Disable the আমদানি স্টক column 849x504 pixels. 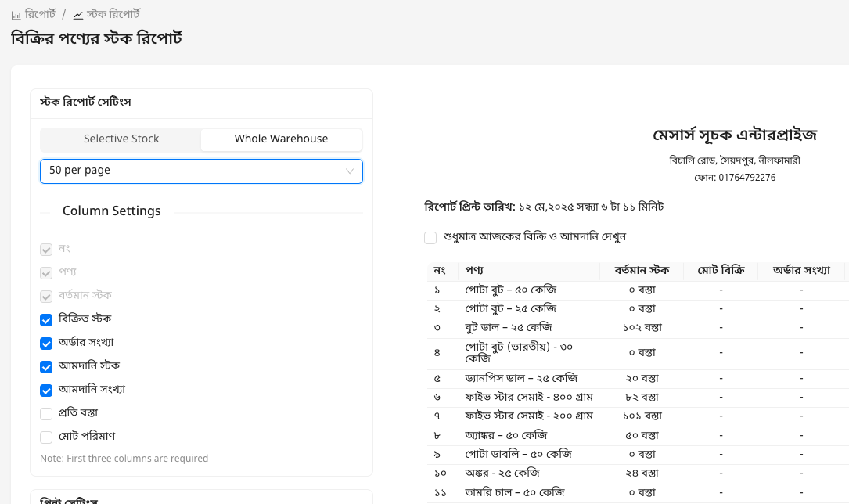point(46,366)
